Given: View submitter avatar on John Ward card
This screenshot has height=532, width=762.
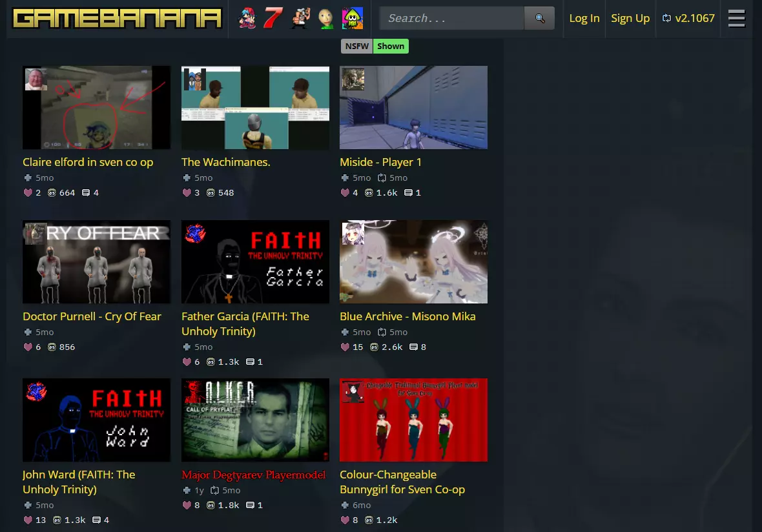Looking at the screenshot, I should [36, 392].
